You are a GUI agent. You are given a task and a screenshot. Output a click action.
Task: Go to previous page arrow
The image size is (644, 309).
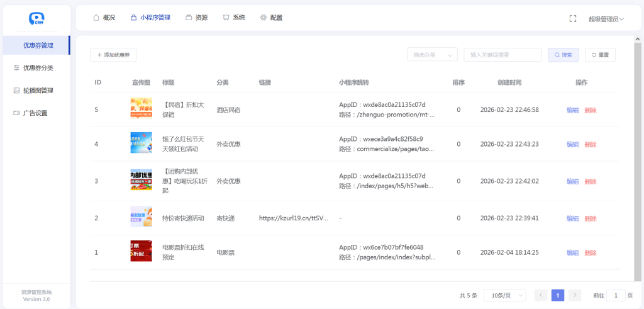click(x=541, y=295)
